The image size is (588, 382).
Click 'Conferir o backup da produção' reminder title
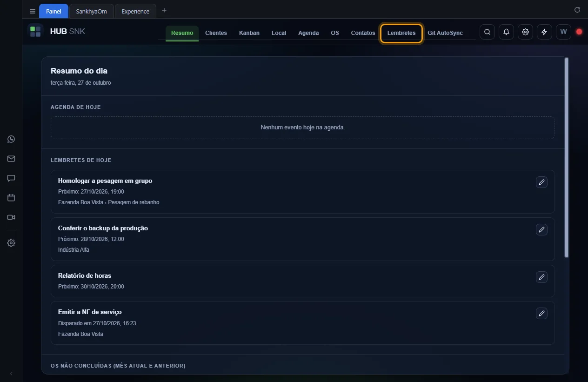coord(103,228)
